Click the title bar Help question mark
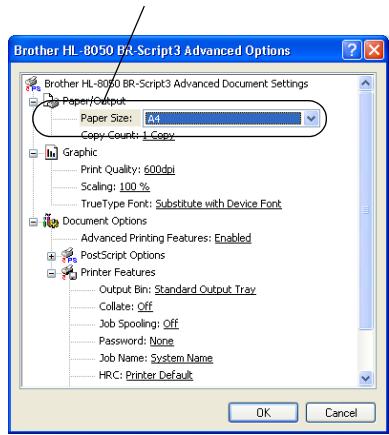This screenshot has width=389, height=435. pyautogui.click(x=351, y=50)
